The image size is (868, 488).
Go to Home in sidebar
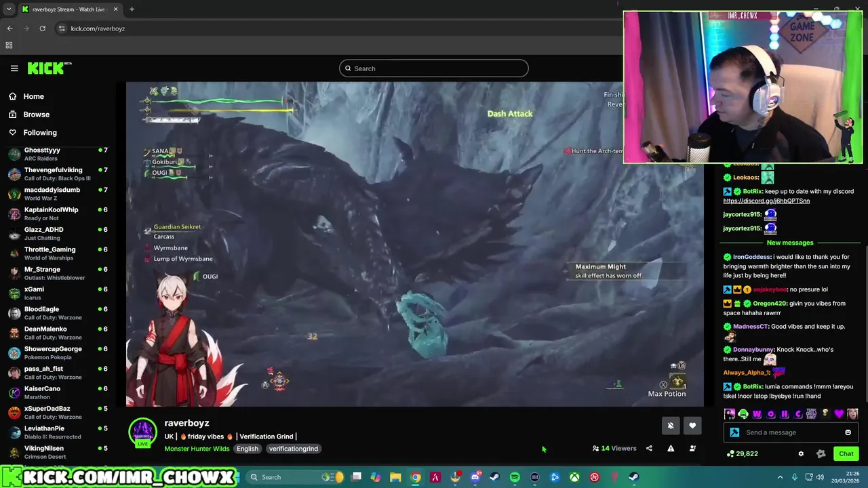(33, 96)
